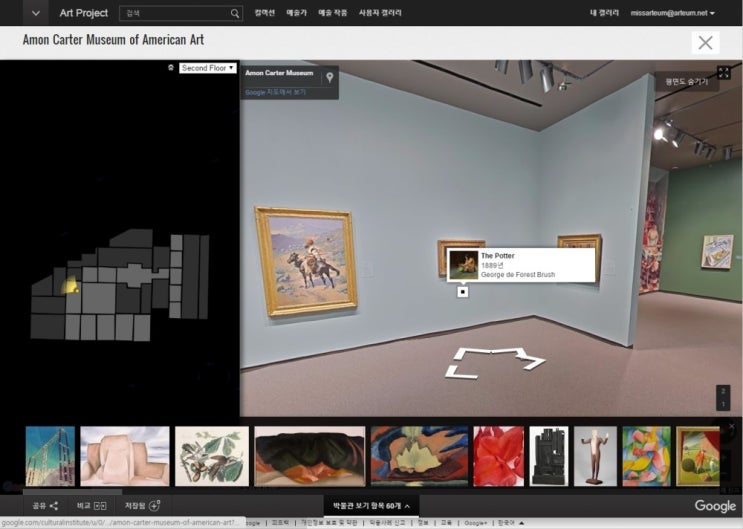The width and height of the screenshot is (743, 529).
Task: Click the 비교 compare button
Action: (x=92, y=506)
